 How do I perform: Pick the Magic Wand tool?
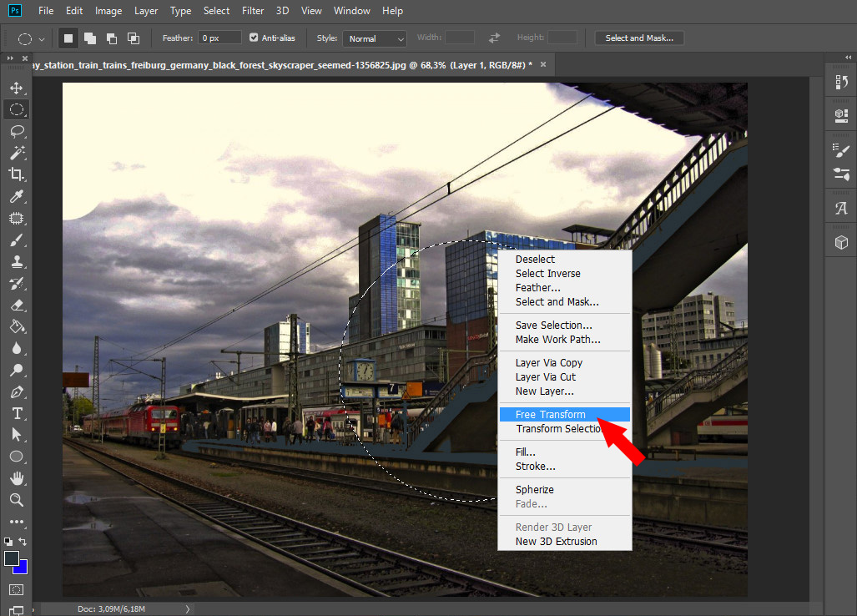(16, 153)
